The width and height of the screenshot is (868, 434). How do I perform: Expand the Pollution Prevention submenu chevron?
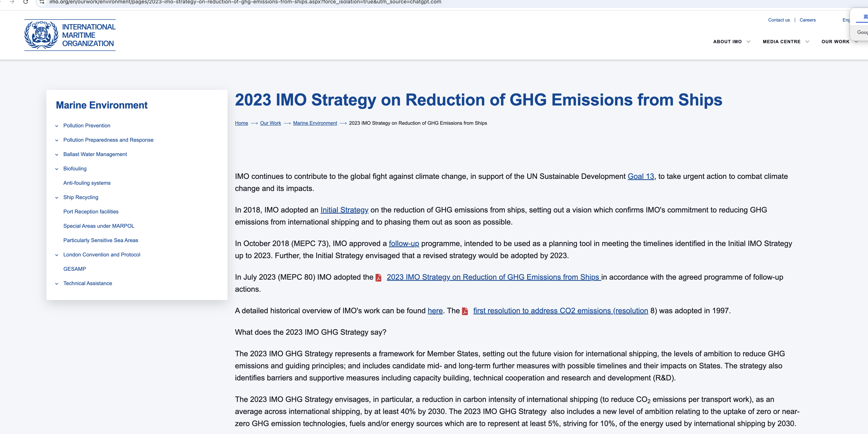pos(57,126)
